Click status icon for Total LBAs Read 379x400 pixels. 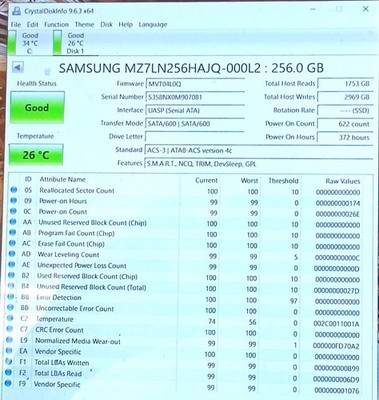(x=8, y=372)
